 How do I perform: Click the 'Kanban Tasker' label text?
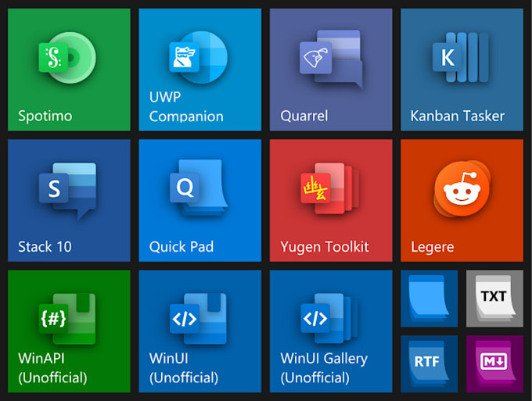[x=458, y=116]
